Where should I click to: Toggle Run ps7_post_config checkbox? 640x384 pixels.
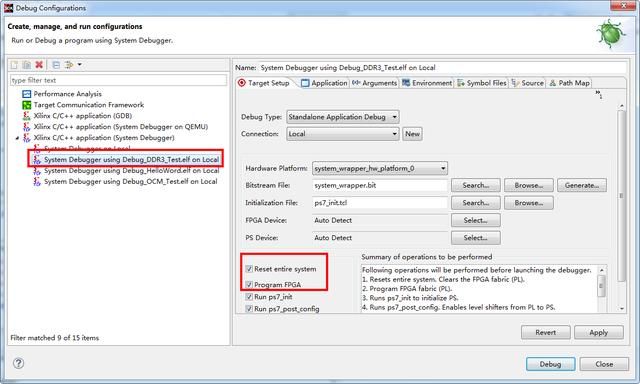pos(249,309)
